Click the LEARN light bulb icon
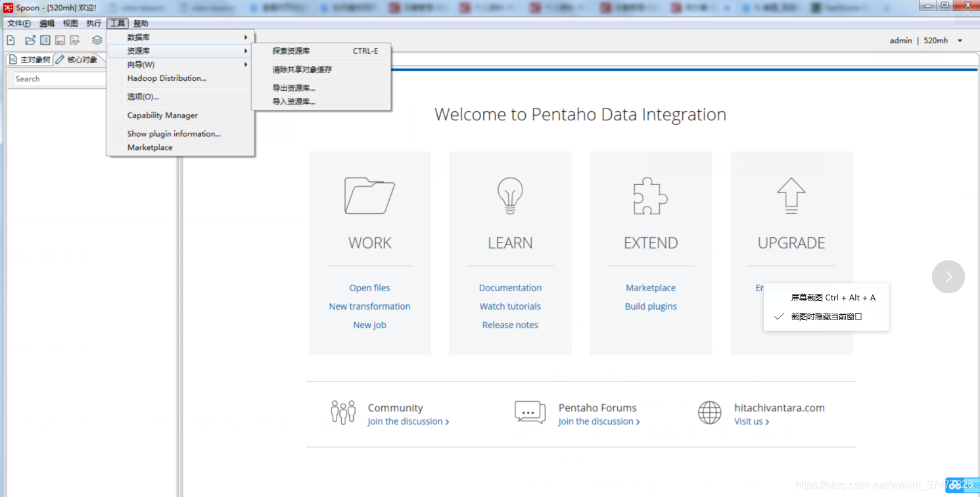Viewport: 980px width, 497px height. click(x=510, y=195)
